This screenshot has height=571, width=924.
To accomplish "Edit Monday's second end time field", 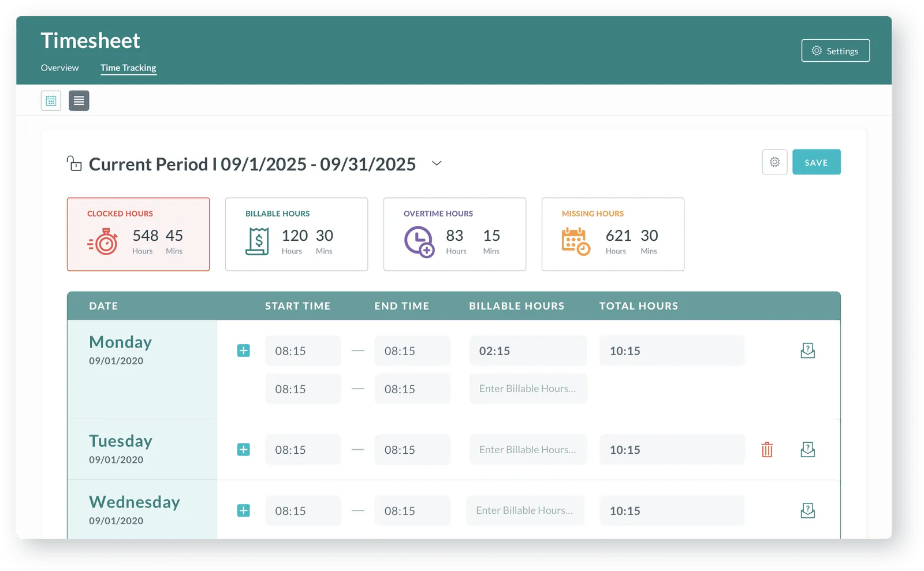I will (412, 389).
